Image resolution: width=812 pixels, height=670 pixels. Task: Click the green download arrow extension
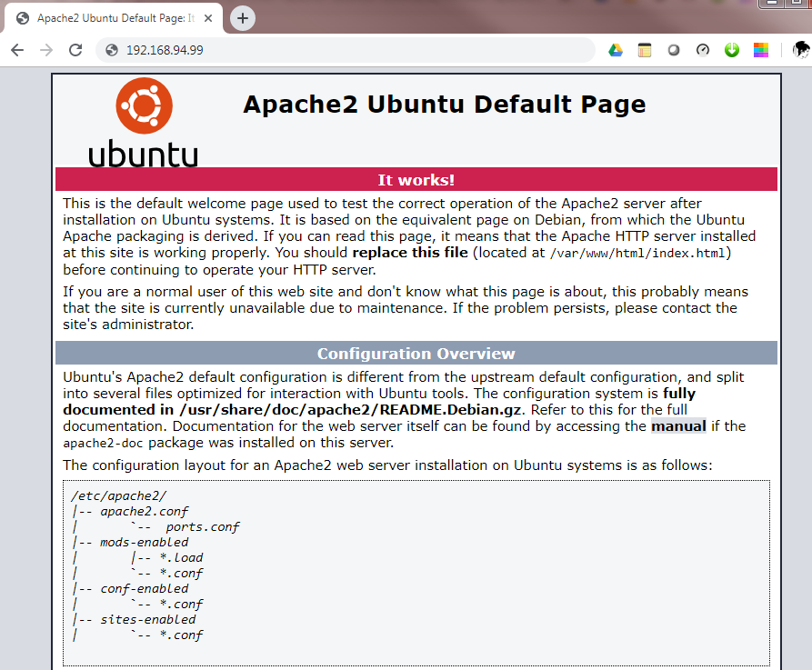pos(732,50)
